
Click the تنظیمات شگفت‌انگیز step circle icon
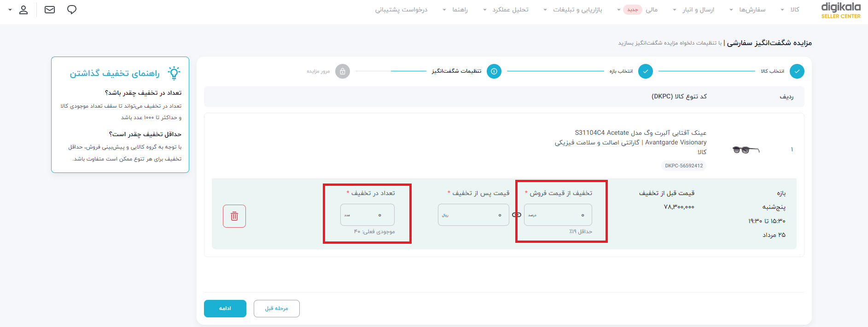(494, 71)
